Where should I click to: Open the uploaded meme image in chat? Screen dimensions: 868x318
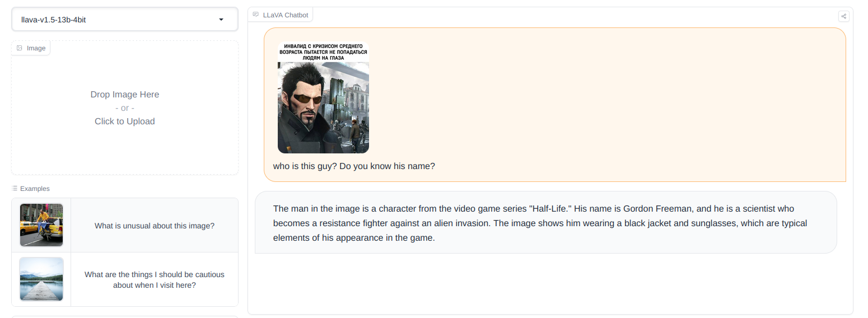323,106
